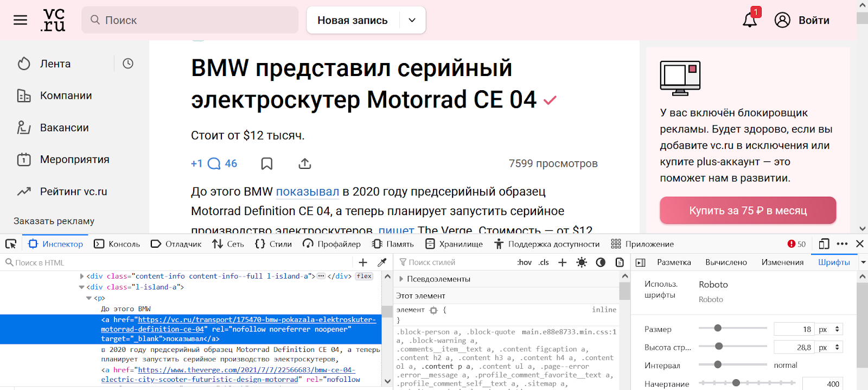Click the clock icon next to Лента
868x390 pixels.
pos(128,64)
